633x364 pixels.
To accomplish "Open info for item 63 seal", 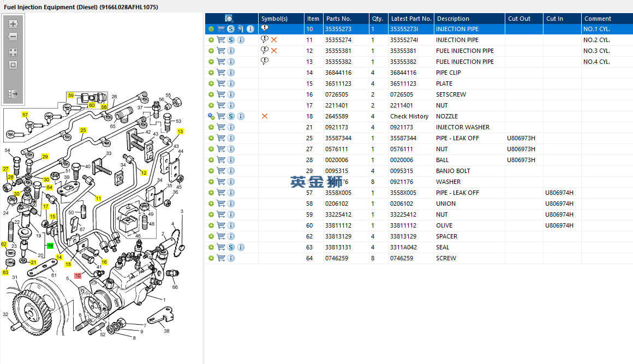I will tap(241, 247).
